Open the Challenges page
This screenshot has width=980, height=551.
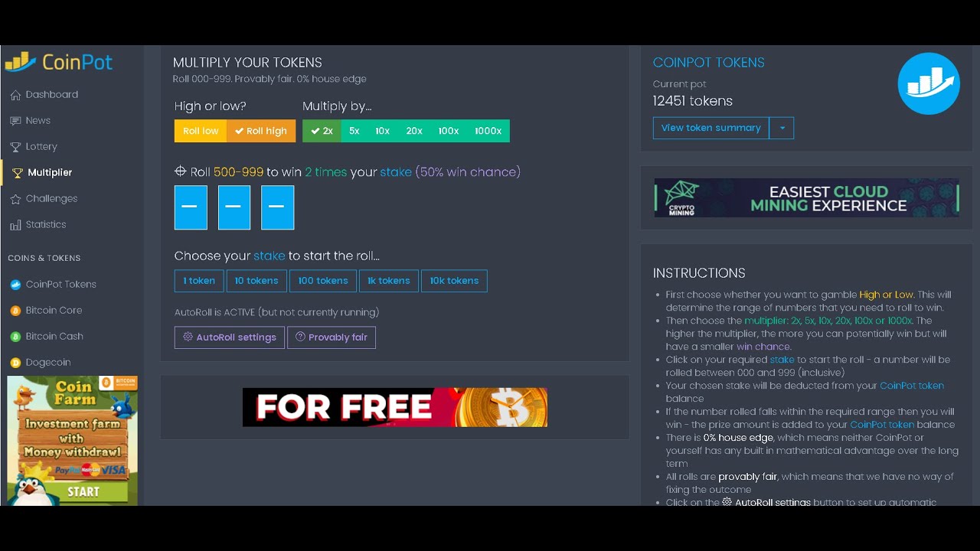pyautogui.click(x=51, y=199)
